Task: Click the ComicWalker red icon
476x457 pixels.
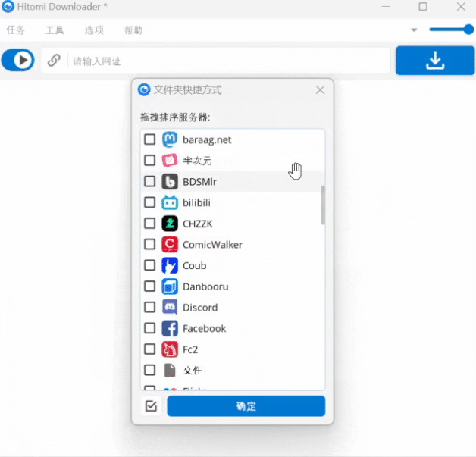Action: pos(170,245)
